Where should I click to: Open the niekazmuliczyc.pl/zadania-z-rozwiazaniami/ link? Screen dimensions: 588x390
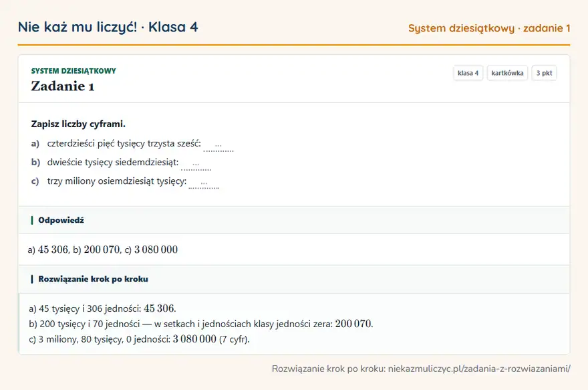(x=479, y=369)
